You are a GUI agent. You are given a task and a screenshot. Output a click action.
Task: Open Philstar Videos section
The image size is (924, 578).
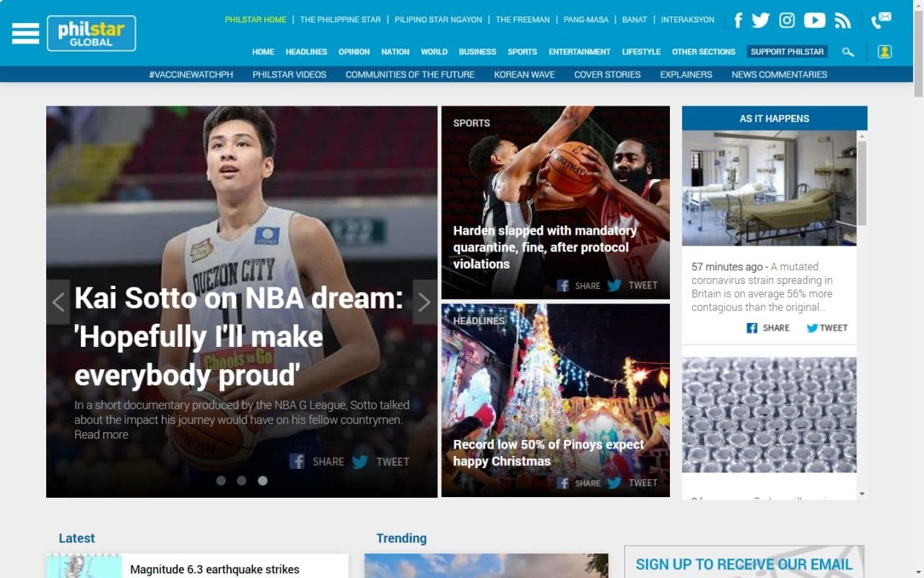[289, 74]
